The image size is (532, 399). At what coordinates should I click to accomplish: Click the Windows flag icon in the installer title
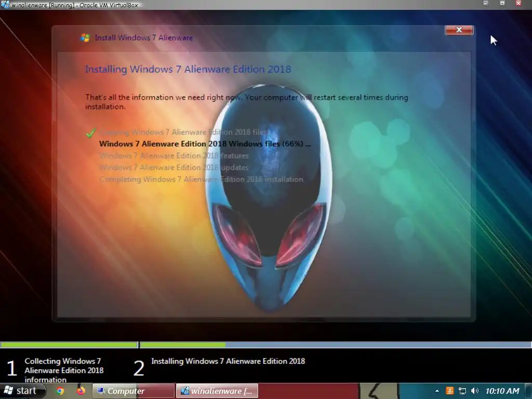pos(85,37)
